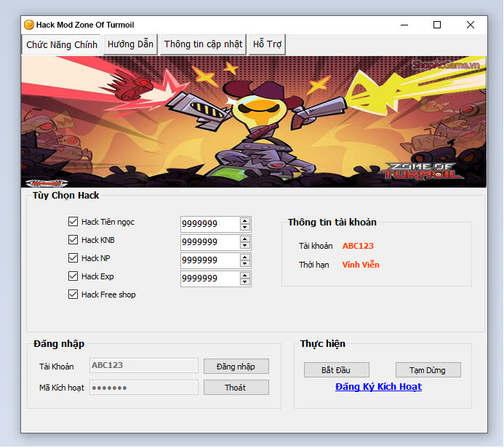
Task: Click the ABC123 account name text
Action: tap(358, 246)
